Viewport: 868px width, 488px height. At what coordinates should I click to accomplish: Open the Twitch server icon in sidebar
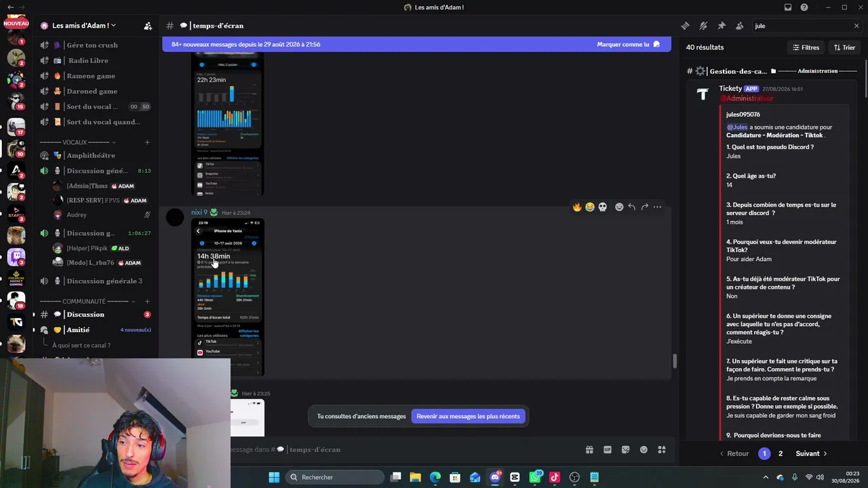(16, 258)
